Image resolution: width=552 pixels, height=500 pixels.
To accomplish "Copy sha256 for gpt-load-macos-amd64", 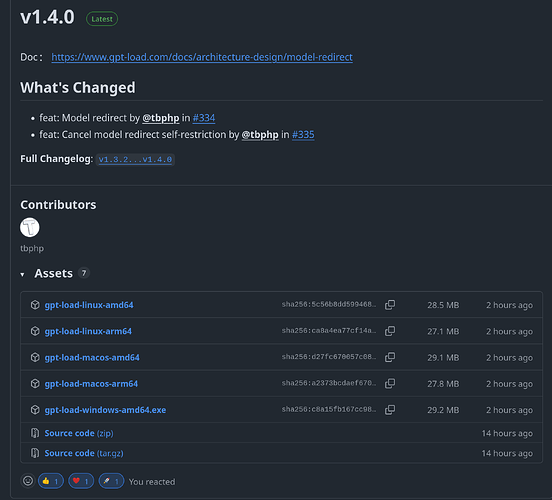I will click(x=390, y=357).
